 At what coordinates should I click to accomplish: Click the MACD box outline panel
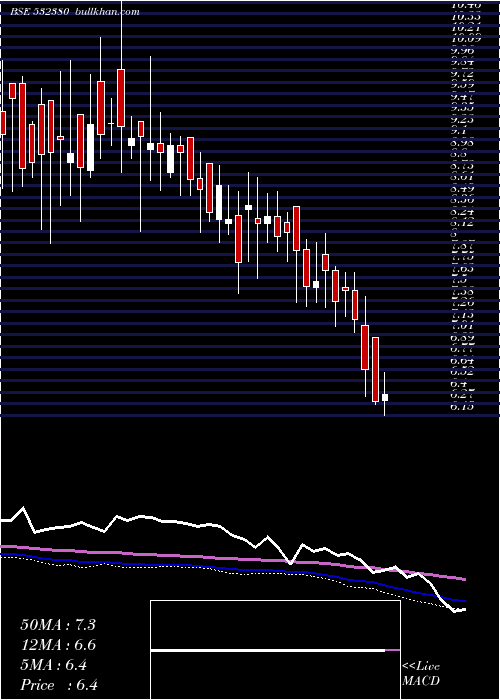275,650
